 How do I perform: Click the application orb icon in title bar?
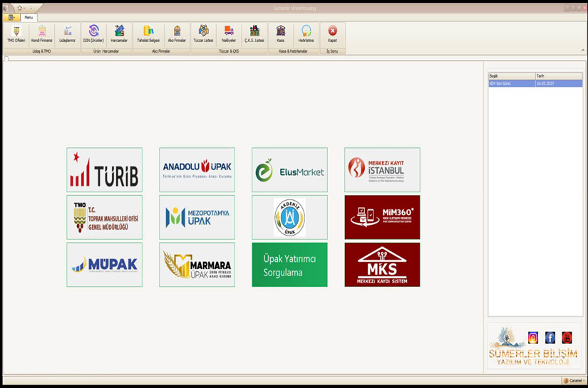tap(6, 8)
